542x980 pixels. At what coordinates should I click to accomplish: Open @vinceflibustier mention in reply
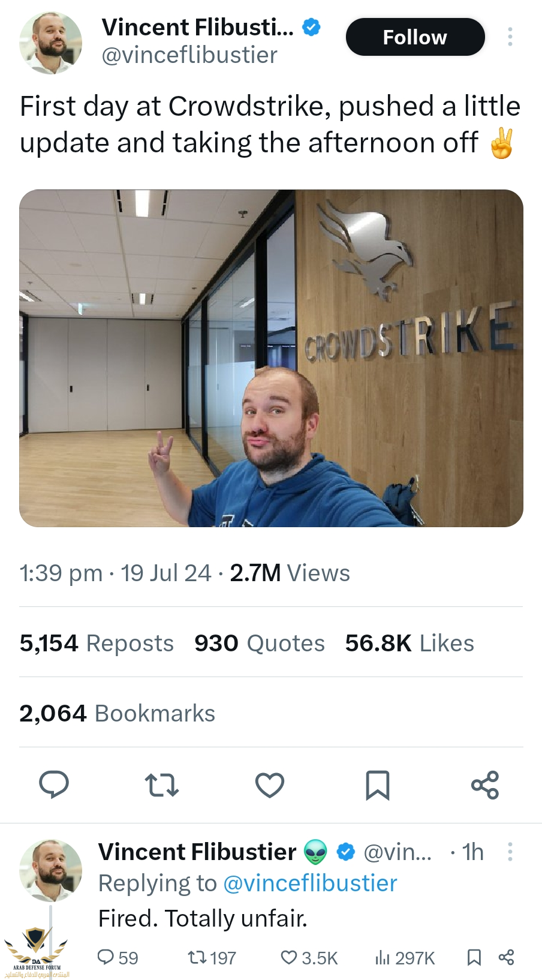(x=310, y=883)
